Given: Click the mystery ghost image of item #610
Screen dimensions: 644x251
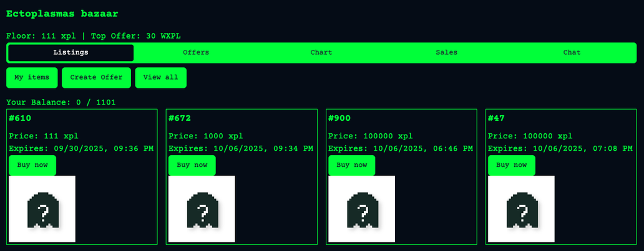Looking at the screenshot, I should click(x=42, y=209).
